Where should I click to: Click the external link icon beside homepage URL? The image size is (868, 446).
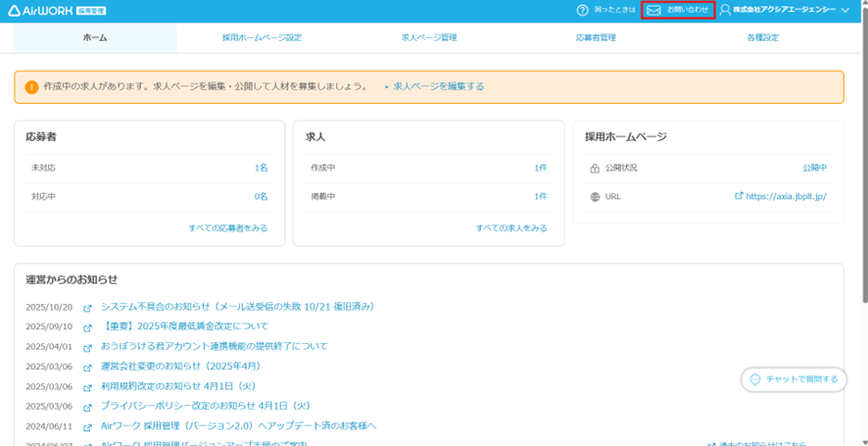[739, 196]
